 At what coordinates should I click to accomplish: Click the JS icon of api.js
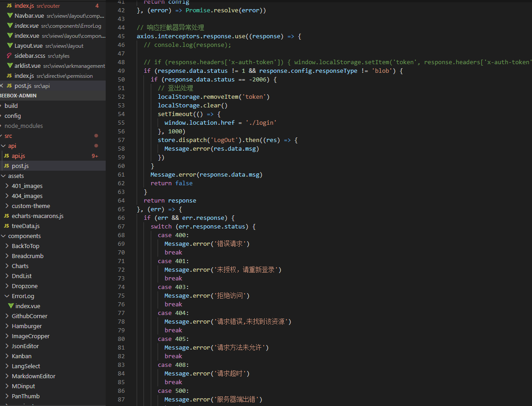tap(6, 156)
